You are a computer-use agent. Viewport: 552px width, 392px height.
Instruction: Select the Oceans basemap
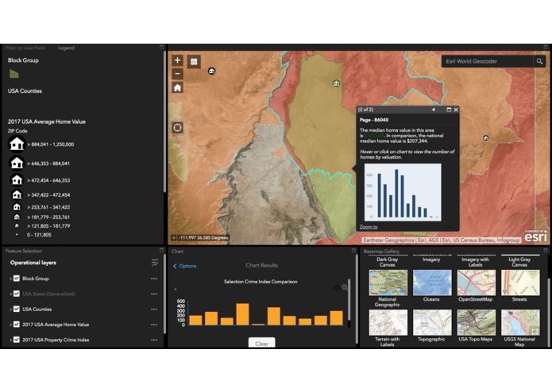432,282
